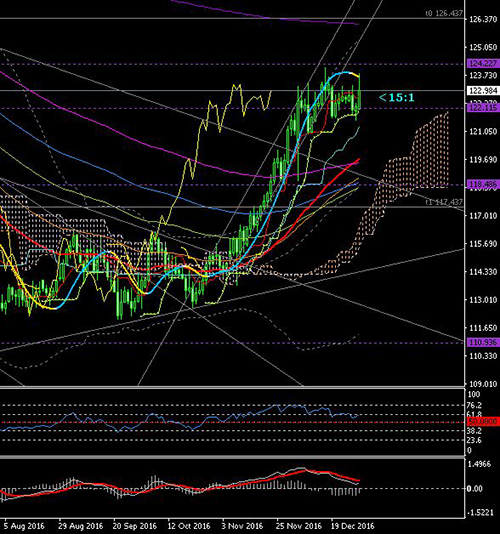The image size is (500, 534).
Task: Click the 117.010 price axis label
Action: coord(483,216)
